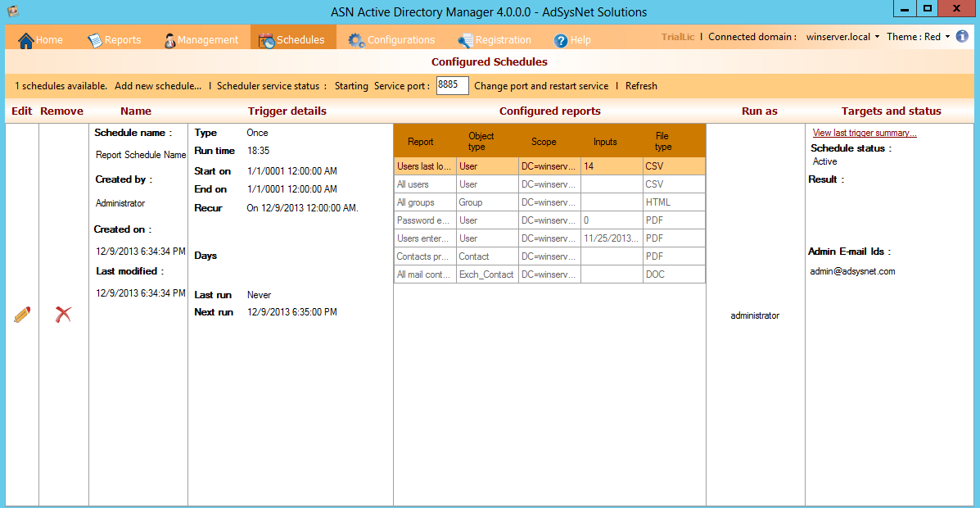Click the Management person icon

tap(169, 40)
